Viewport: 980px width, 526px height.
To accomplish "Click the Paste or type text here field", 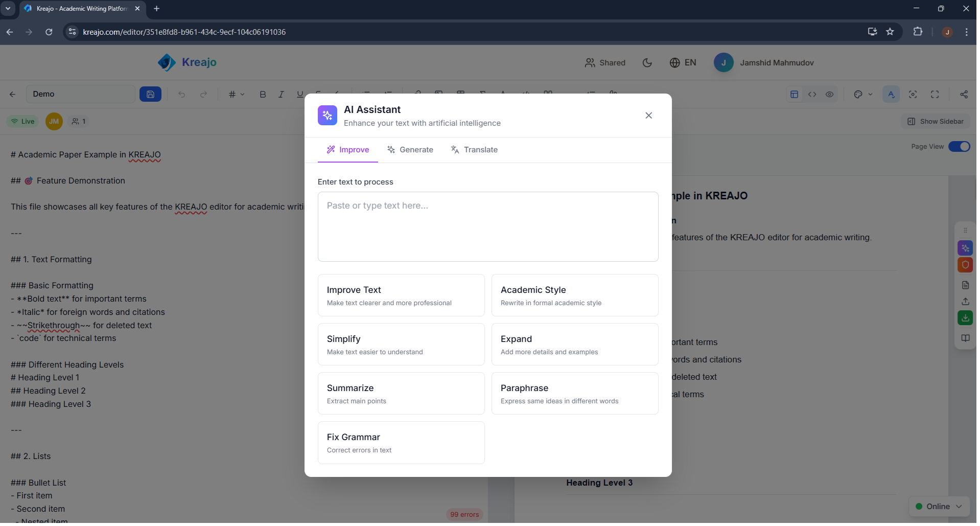I will pyautogui.click(x=488, y=226).
